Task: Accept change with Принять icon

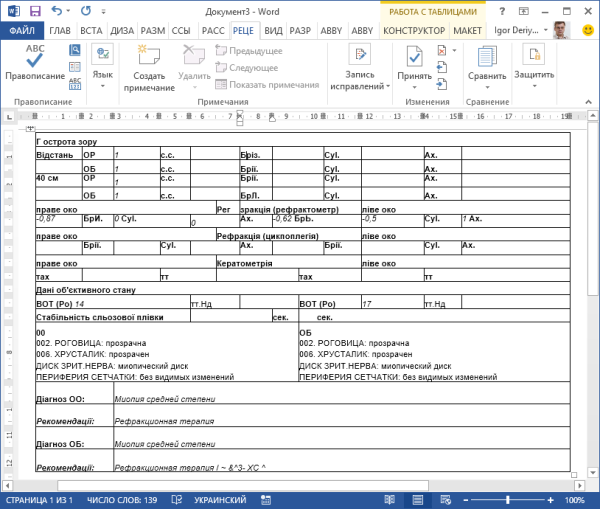Action: point(414,57)
